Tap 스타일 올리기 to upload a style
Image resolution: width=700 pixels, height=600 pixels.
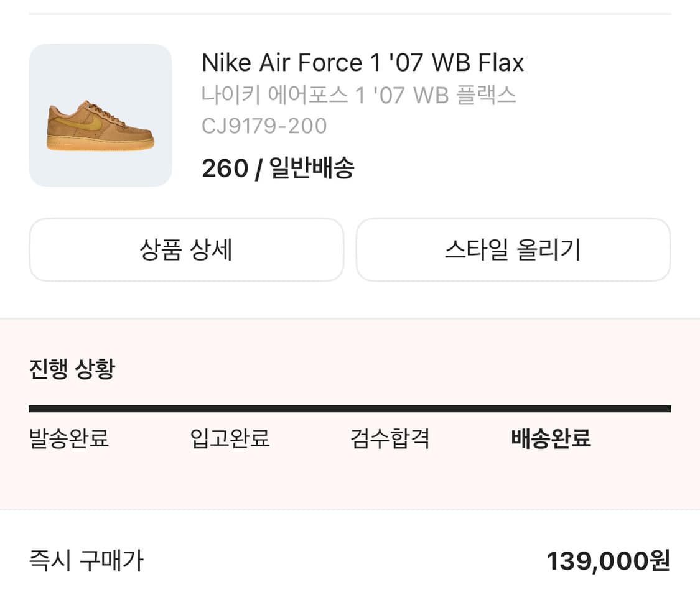pos(513,249)
